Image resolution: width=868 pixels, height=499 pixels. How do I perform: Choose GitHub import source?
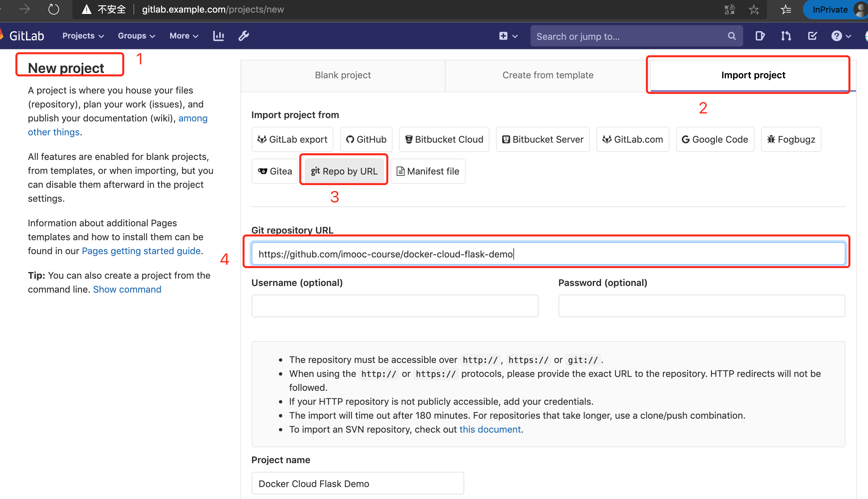coord(366,139)
